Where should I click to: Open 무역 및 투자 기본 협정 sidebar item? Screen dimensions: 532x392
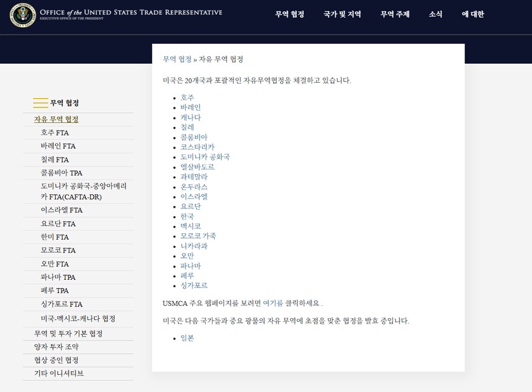pyautogui.click(x=68, y=334)
